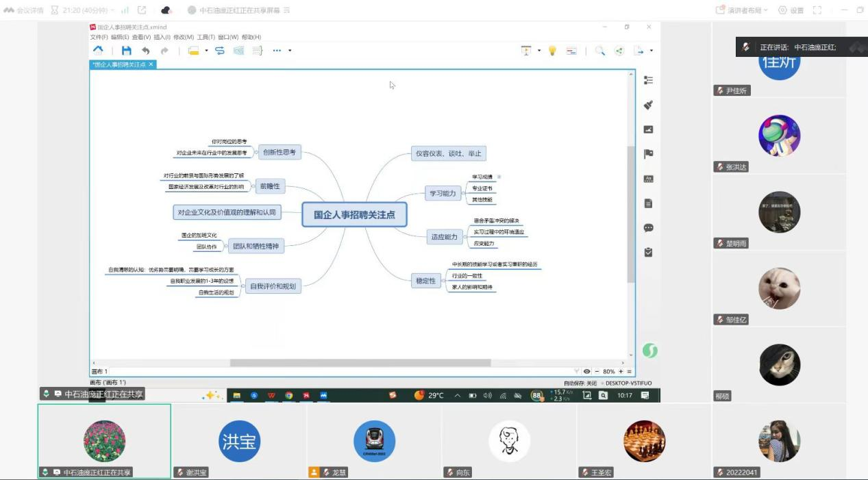Open the format brush panel in the sidebar
The width and height of the screenshot is (868, 480).
(648, 105)
